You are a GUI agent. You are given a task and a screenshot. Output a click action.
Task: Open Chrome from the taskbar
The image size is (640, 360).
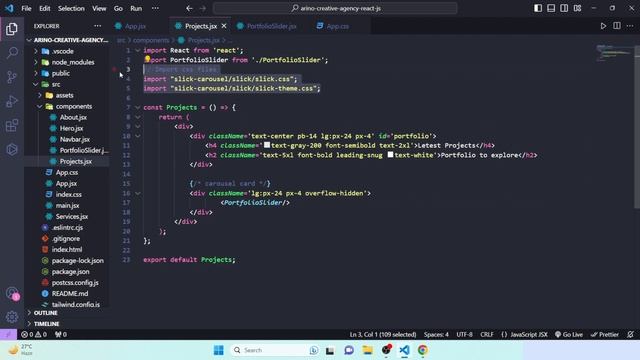click(422, 350)
